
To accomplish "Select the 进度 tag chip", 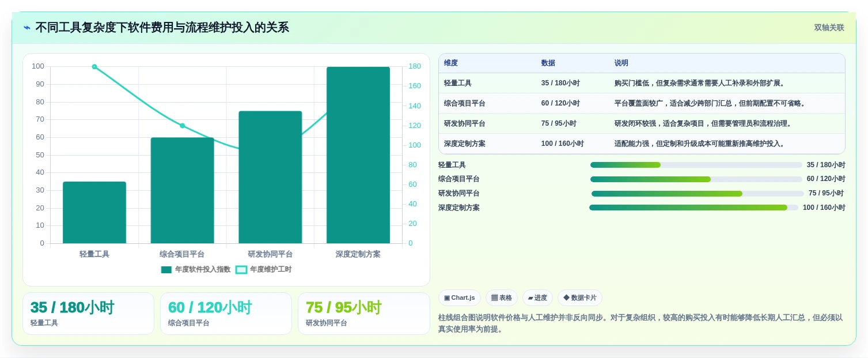I will tap(537, 297).
